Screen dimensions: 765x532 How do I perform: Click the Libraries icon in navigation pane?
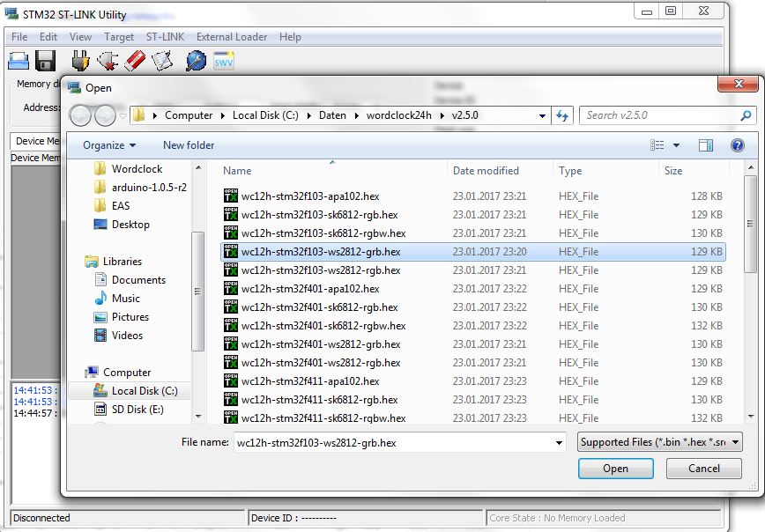click(92, 262)
